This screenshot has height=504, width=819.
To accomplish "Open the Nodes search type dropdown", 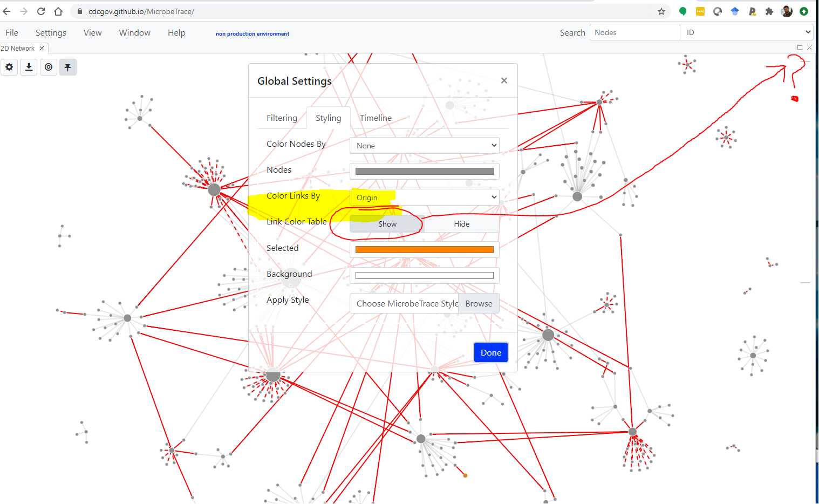I will 634,32.
